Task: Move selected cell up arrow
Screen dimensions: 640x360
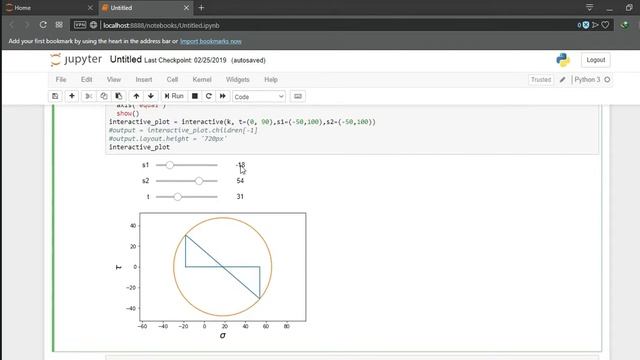Action: (136, 96)
